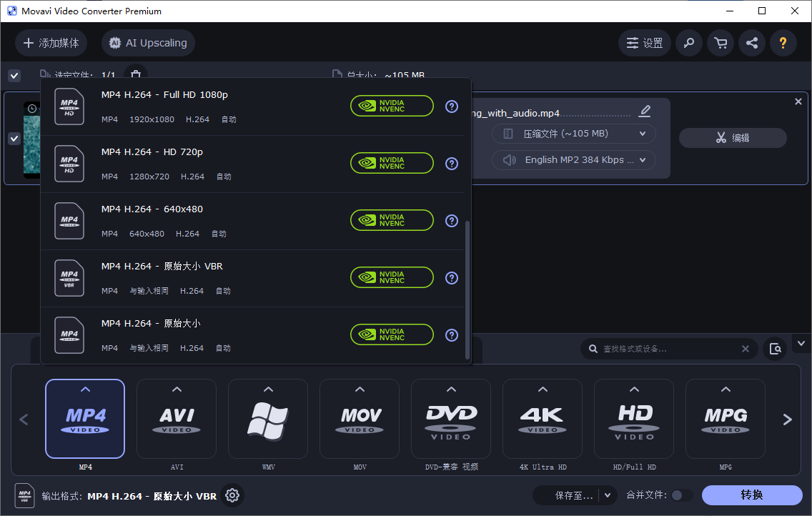812x516 pixels.
Task: Open AI Upscaling feature
Action: (x=148, y=43)
